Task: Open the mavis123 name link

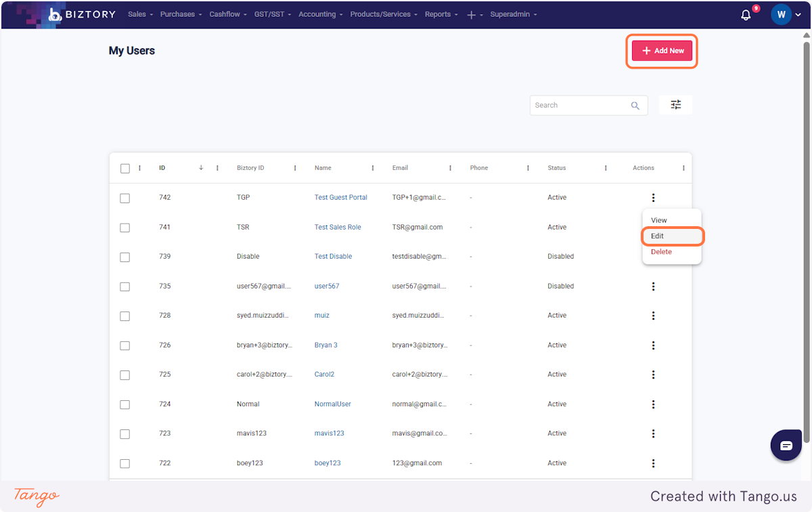Action: (x=330, y=433)
